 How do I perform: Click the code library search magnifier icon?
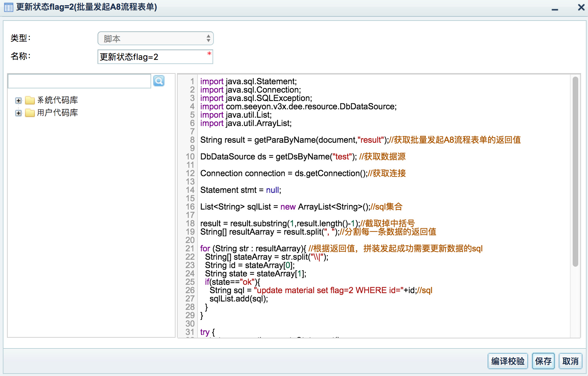159,81
